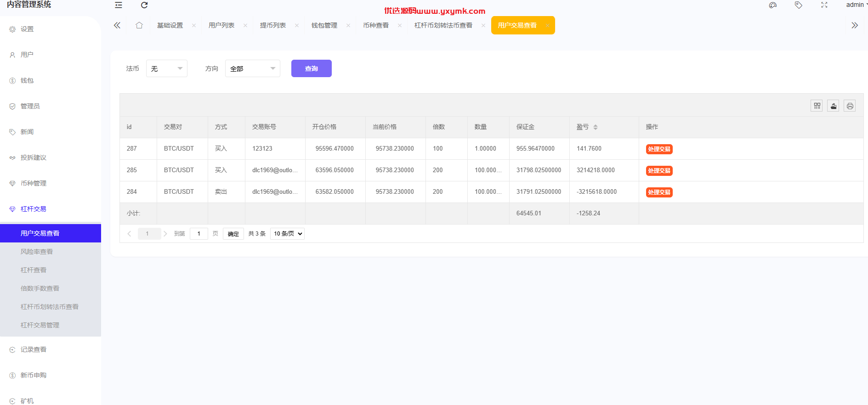Open the 法币 dropdown

167,68
